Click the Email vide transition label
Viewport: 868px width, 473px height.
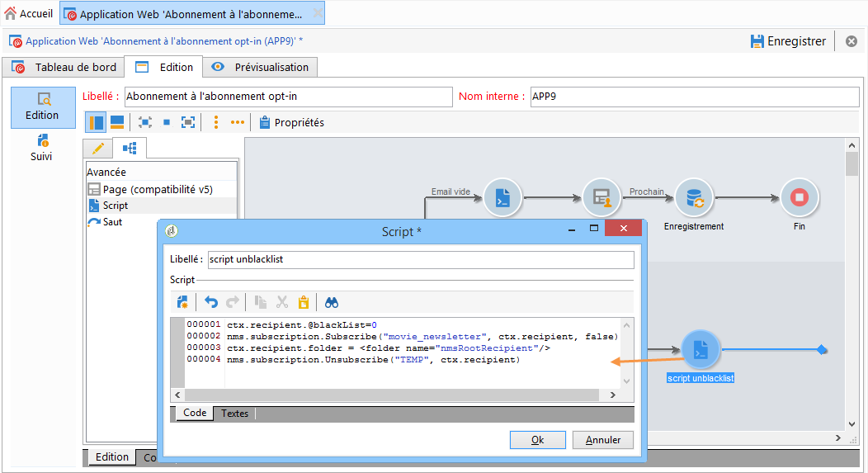pyautogui.click(x=451, y=192)
